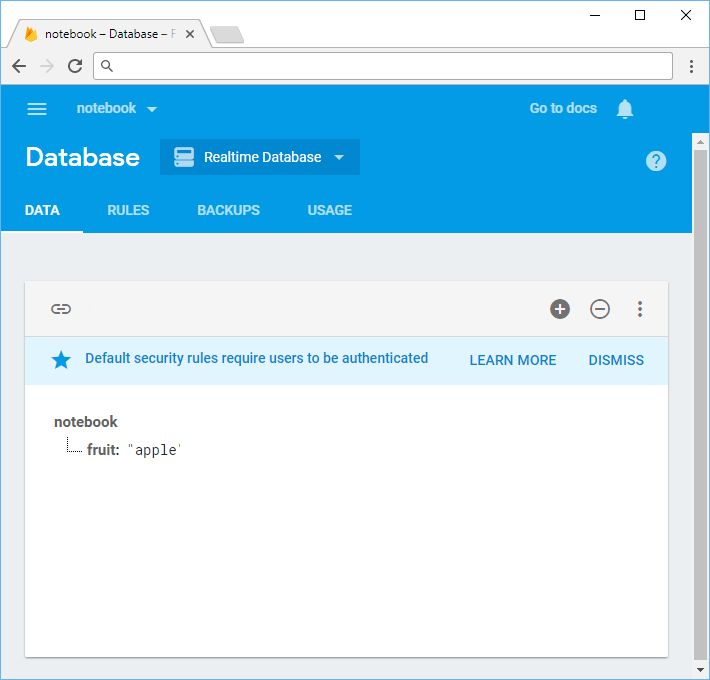
Task: Click the default security rules message text
Action: 256,358
